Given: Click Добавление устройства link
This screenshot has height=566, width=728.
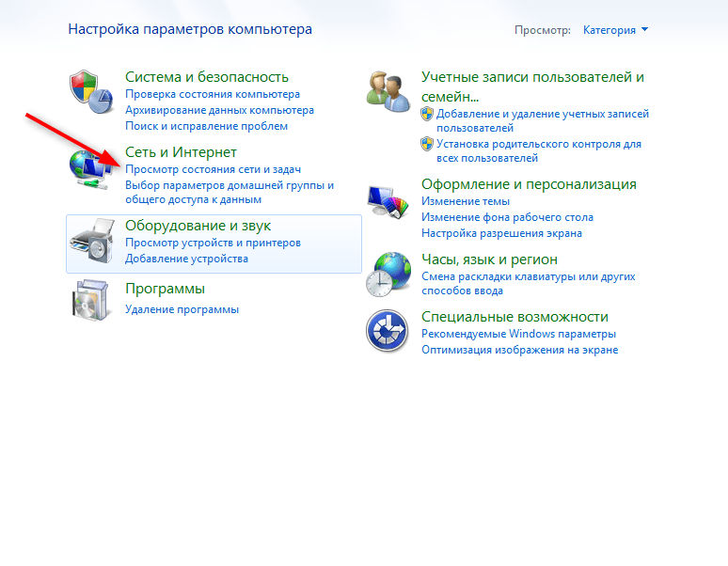Looking at the screenshot, I should click(186, 259).
